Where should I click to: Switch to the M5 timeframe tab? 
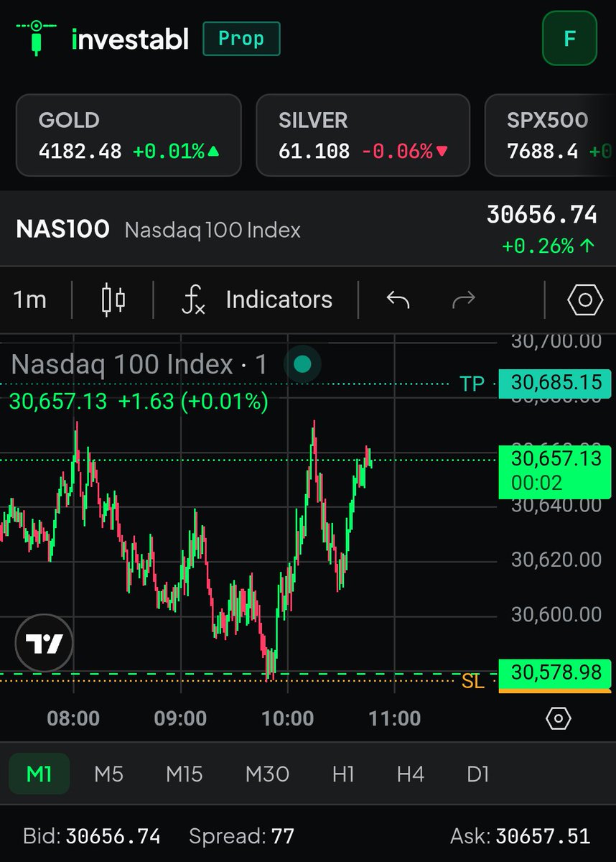pos(108,774)
